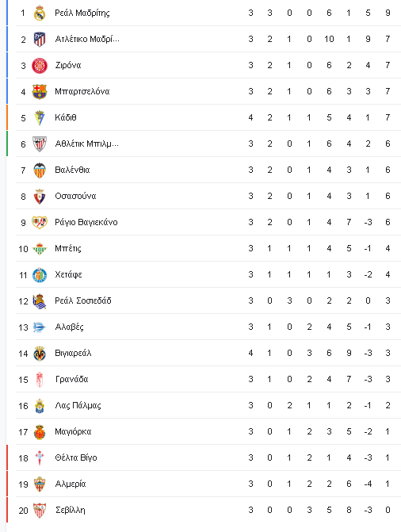The height and width of the screenshot is (532, 401).
Task: Click the Αλμερία team name
Action: [71, 484]
